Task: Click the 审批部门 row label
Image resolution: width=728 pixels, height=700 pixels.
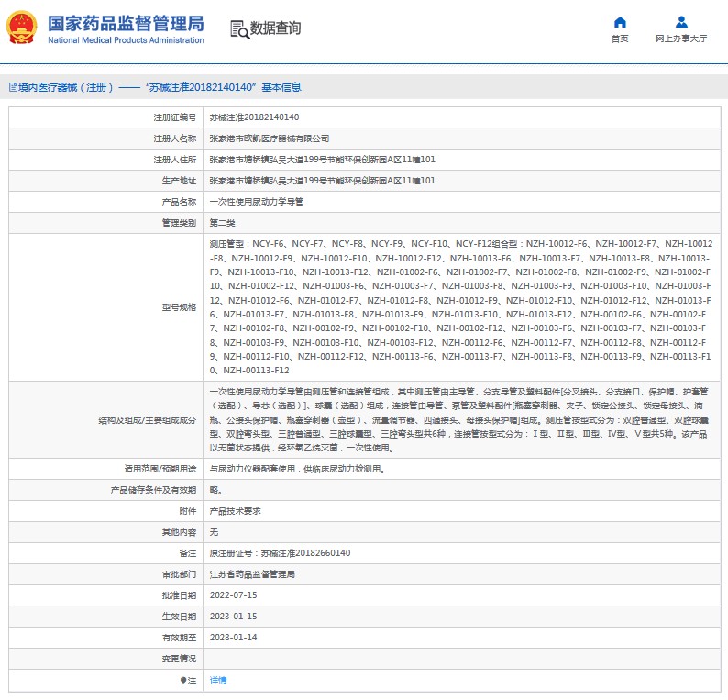Action: (x=179, y=574)
